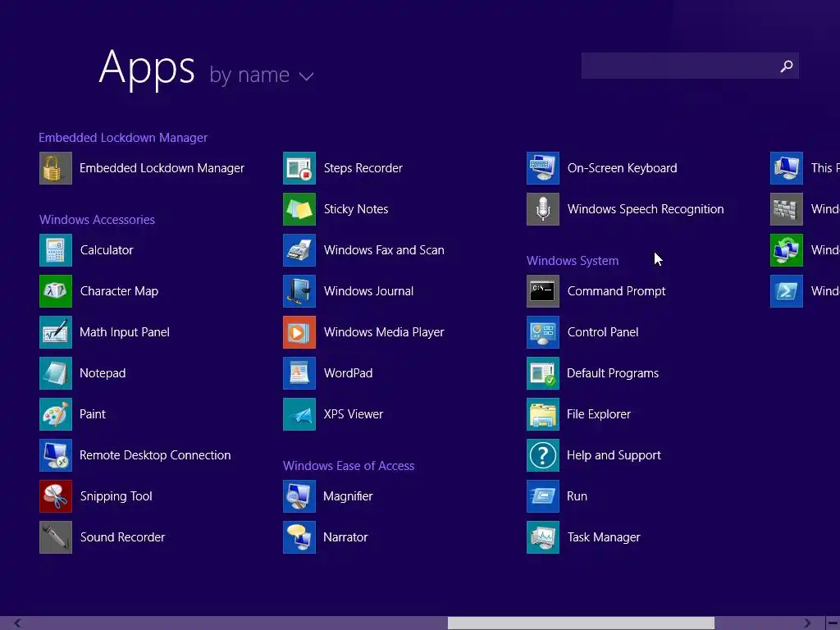The width and height of the screenshot is (840, 630).
Task: Open Math Input Panel icon
Action: [56, 332]
